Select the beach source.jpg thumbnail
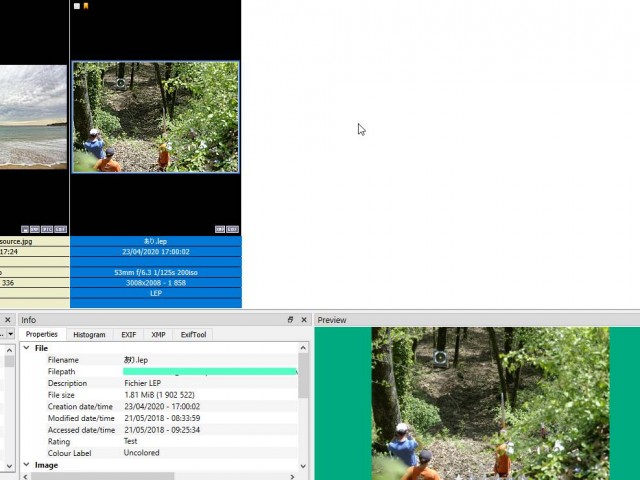This screenshot has width=640, height=480. click(33, 117)
